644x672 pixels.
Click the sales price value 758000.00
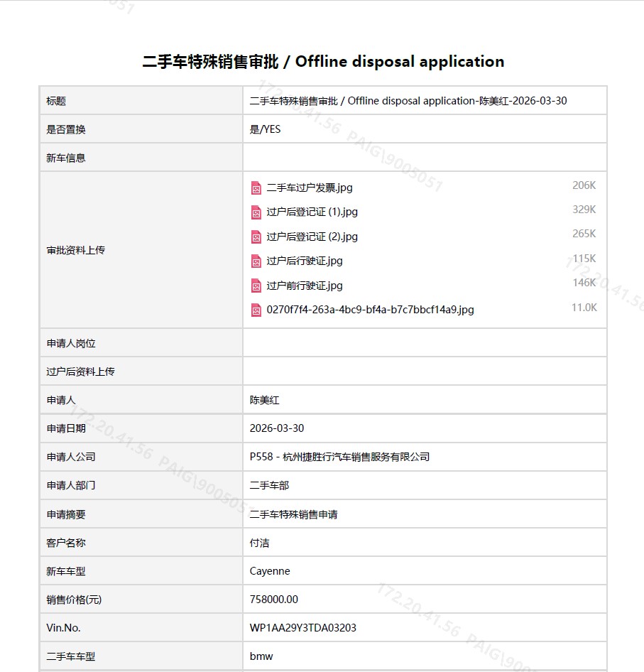point(274,600)
